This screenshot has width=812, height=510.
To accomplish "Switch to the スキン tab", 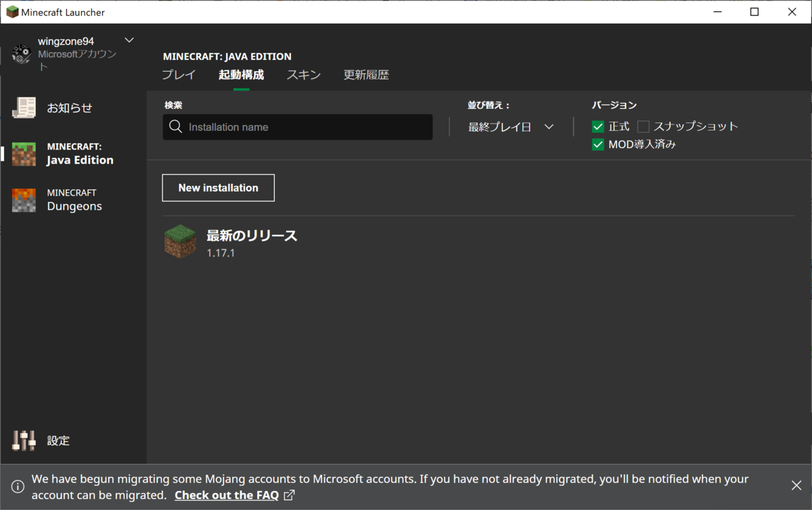I will (x=303, y=74).
